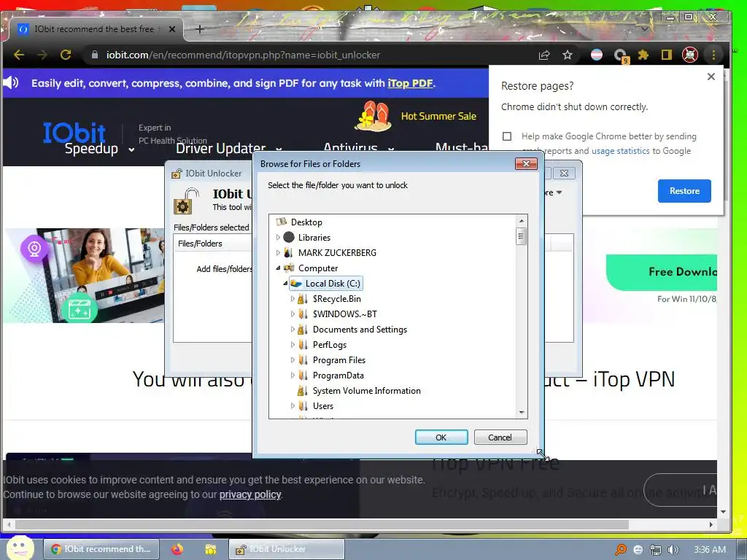Click the Chrome forward arrow

point(42,55)
